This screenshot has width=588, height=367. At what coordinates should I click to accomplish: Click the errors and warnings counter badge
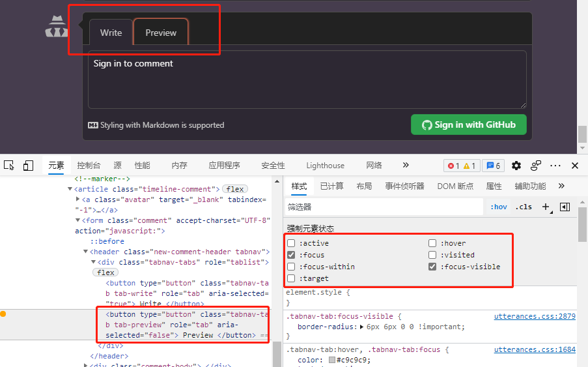coord(462,166)
